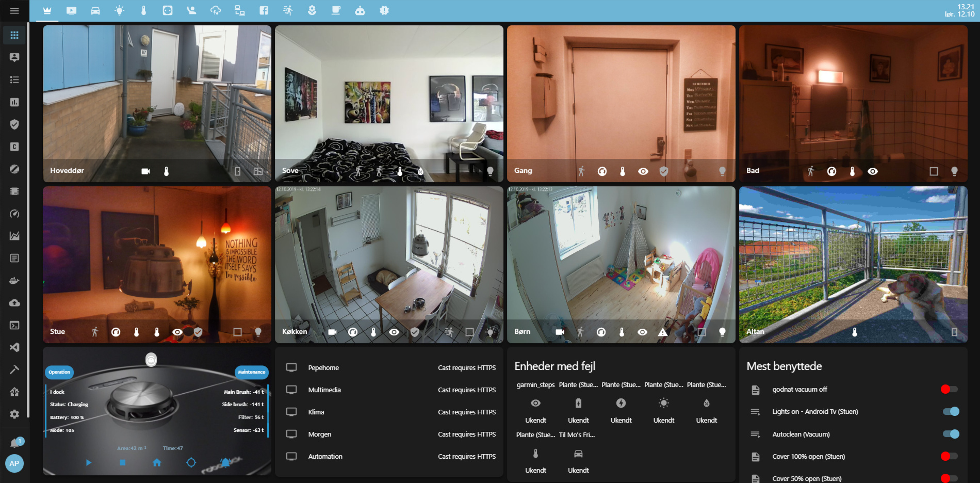Start the vacuum with play button

(89, 463)
